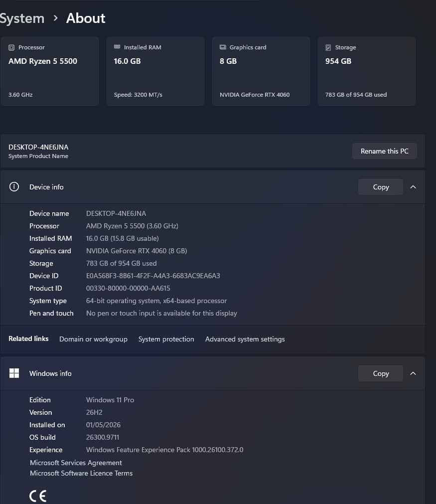Open Microsoft Software Licence Terms link
436x504 pixels.
tap(81, 473)
